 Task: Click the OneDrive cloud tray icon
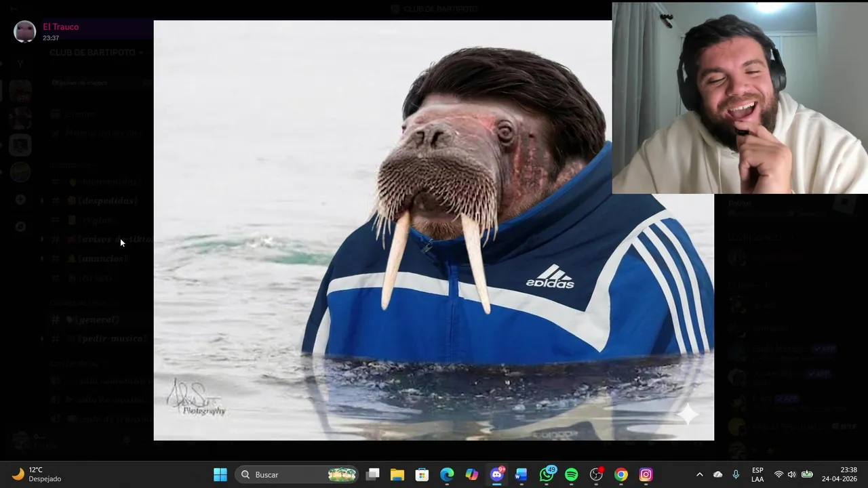click(718, 474)
